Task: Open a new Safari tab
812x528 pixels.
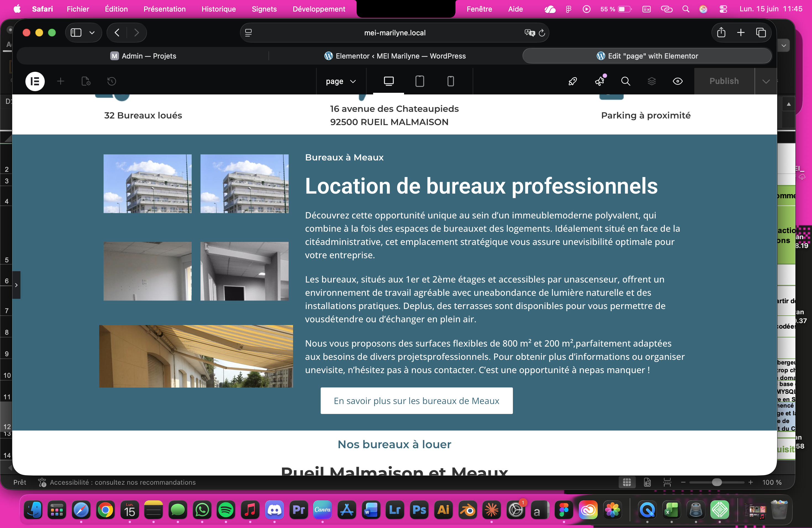Action: tap(741, 33)
